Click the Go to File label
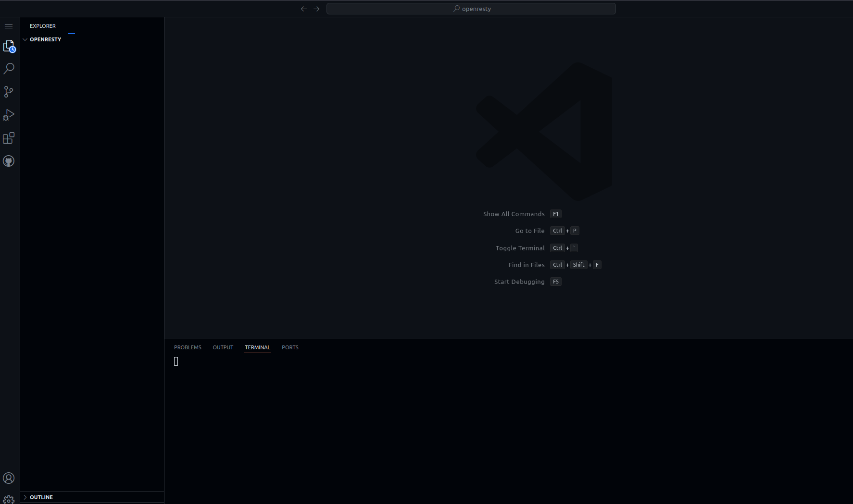 pyautogui.click(x=530, y=231)
